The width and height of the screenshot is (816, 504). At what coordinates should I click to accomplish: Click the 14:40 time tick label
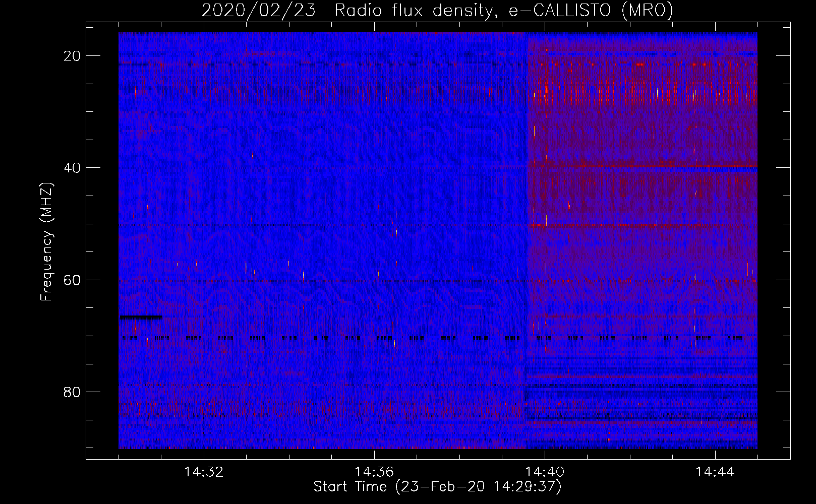pyautogui.click(x=545, y=472)
